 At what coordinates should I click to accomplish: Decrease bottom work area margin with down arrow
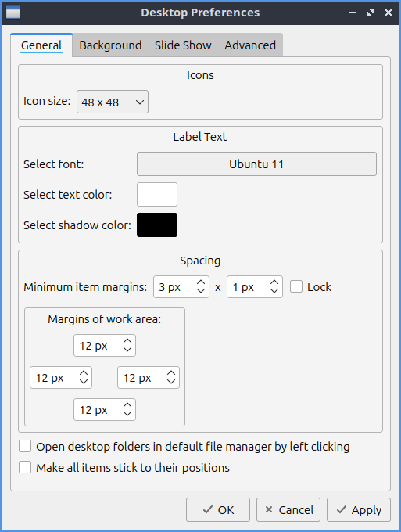[127, 414]
